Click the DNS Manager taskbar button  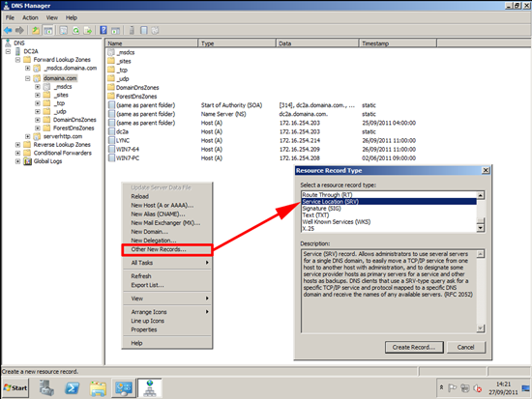point(150,387)
